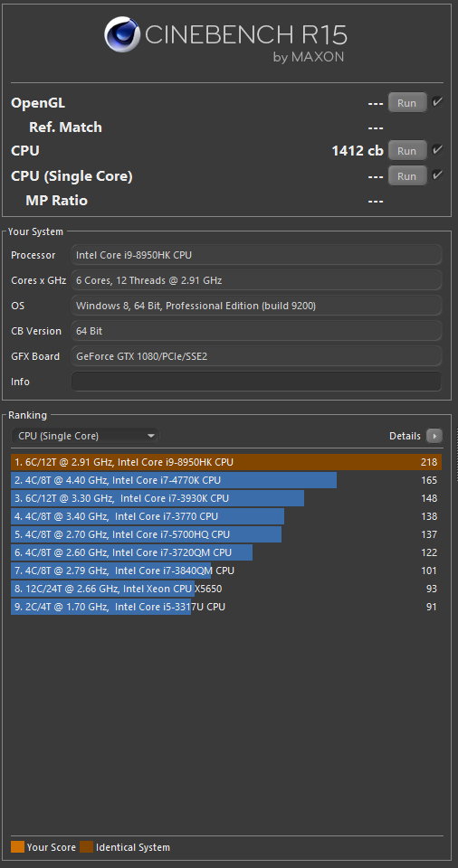Run the CPU benchmark
The image size is (458, 868).
point(407,151)
